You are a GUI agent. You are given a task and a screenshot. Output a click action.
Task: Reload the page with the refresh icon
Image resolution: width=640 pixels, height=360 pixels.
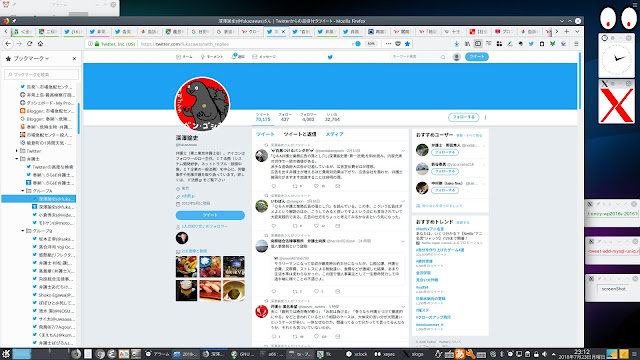pos(29,44)
